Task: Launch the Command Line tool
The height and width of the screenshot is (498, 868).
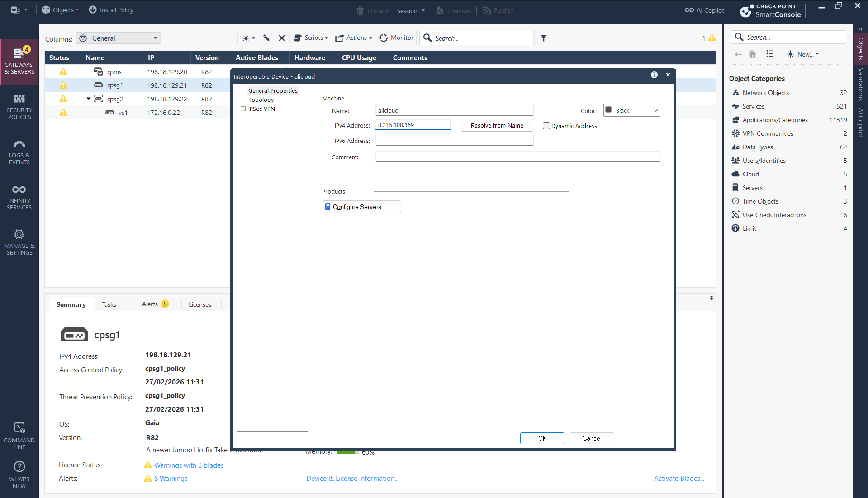Action: [19, 436]
